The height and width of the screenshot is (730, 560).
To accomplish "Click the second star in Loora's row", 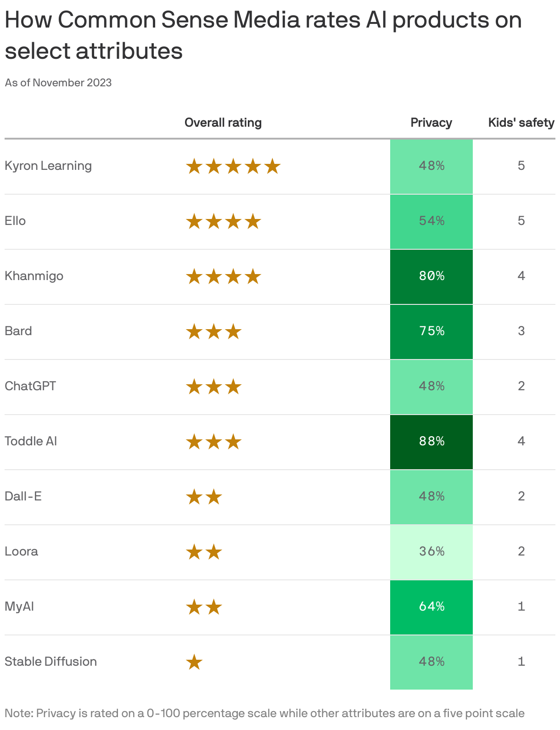I will pyautogui.click(x=214, y=552).
